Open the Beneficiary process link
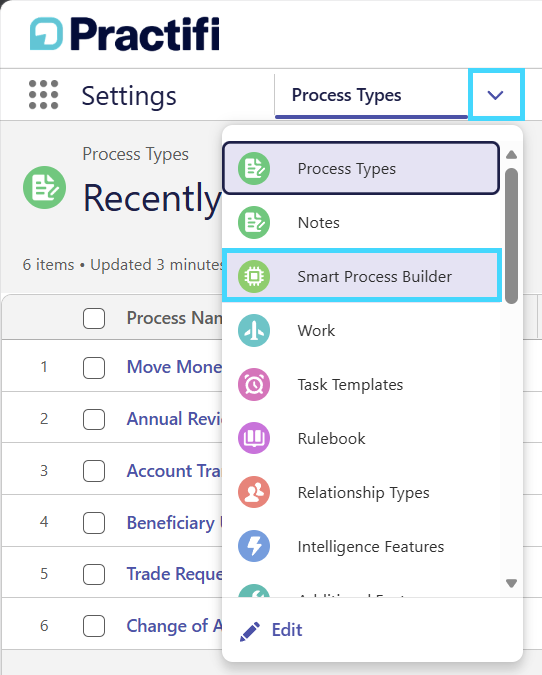The width and height of the screenshot is (542, 675). pos(174,523)
